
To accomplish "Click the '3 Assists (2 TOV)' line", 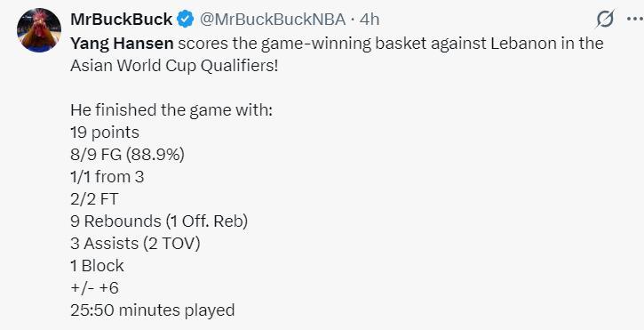I will pos(135,244).
